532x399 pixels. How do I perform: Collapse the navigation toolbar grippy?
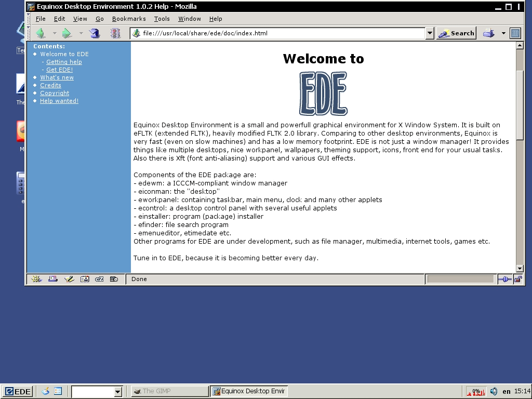(29, 33)
